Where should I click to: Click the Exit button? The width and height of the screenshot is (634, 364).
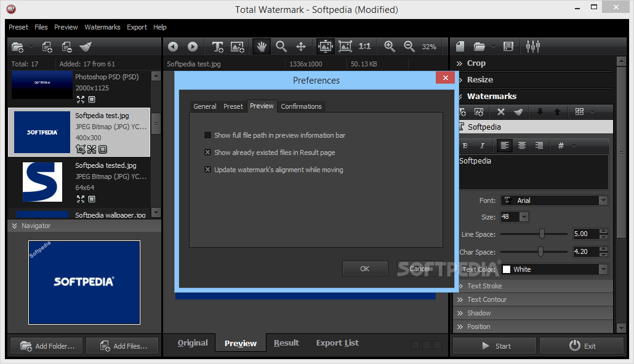coord(582,346)
